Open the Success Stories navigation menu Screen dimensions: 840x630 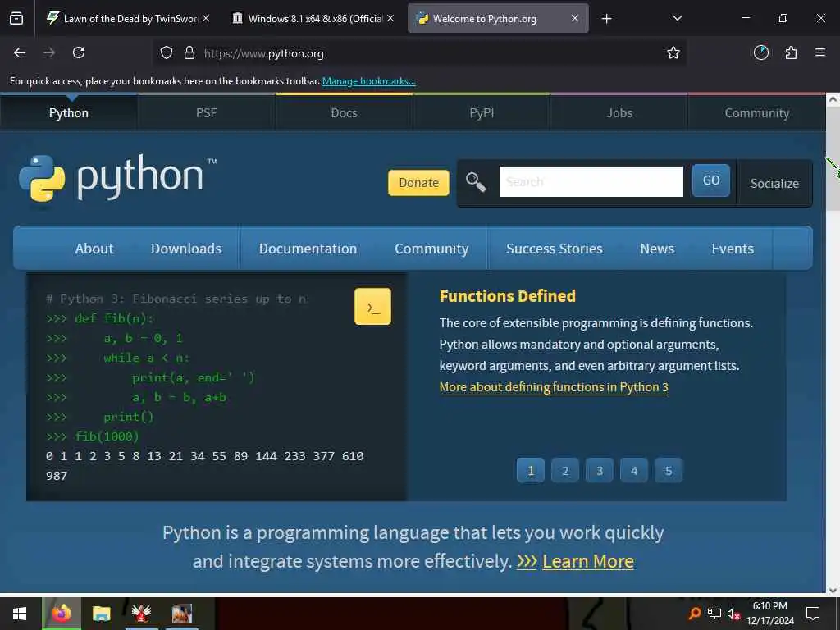pos(555,249)
